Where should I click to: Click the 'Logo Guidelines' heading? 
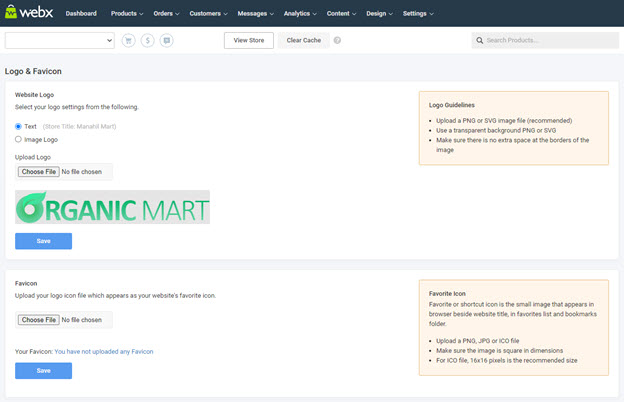point(452,105)
